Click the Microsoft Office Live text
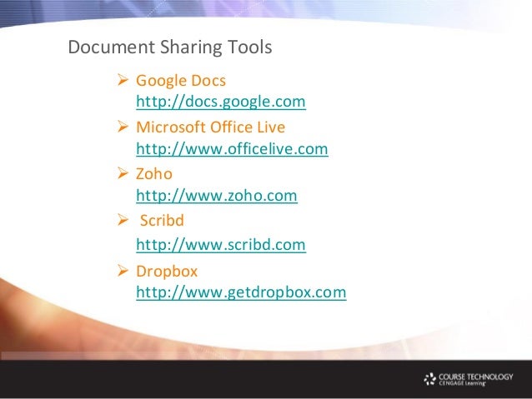This screenshot has height=399, width=532. click(x=210, y=127)
